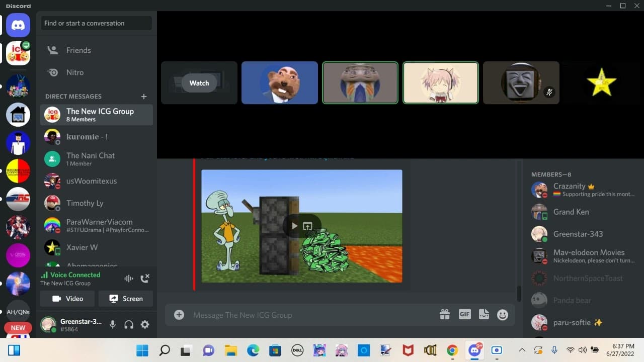Click the Message The New ICG Group field
The width and height of the screenshot is (644, 362).
click(312, 315)
